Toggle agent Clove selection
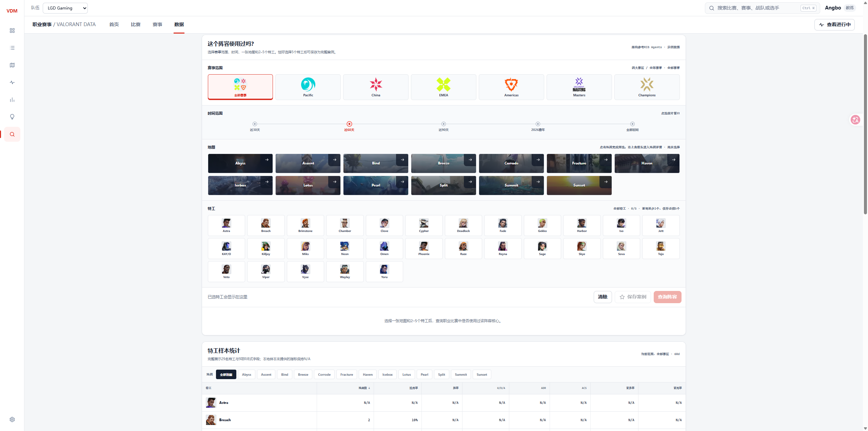868x431 pixels. point(384,226)
